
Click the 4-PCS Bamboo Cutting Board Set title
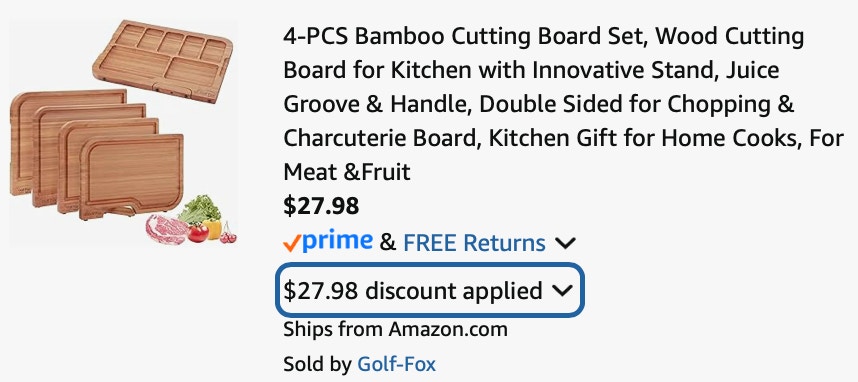point(563,104)
